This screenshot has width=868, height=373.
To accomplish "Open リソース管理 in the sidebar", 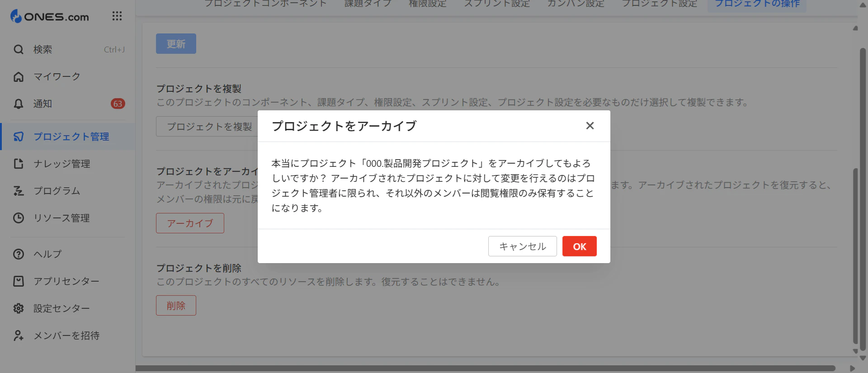I will pyautogui.click(x=68, y=218).
